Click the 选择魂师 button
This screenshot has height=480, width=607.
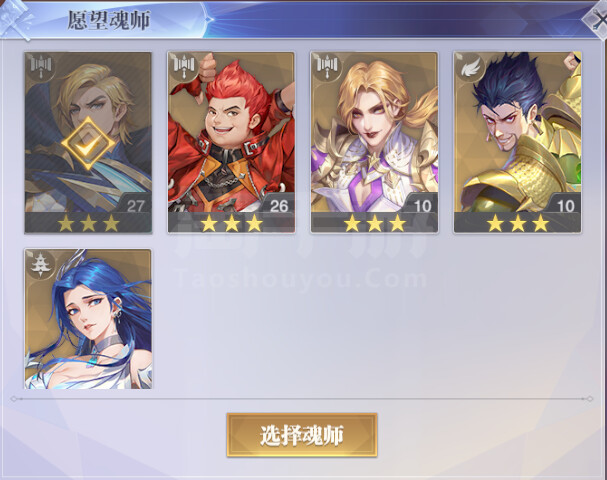302,435
